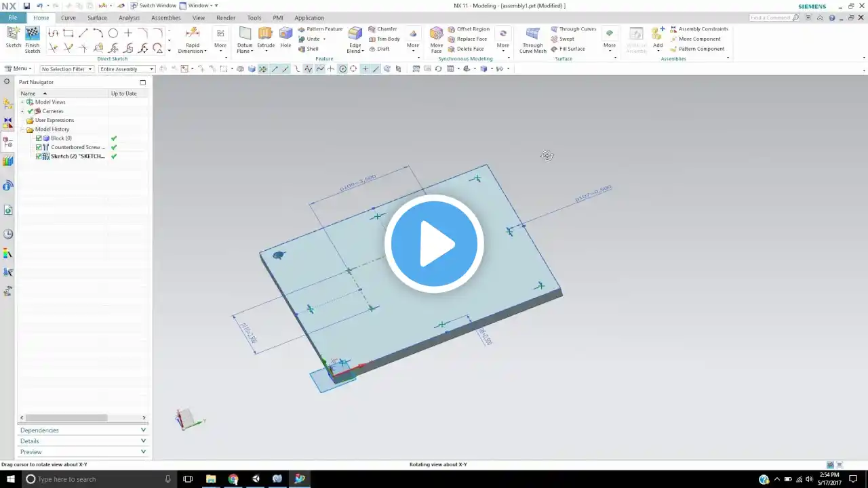Viewport: 868px width, 488px height.
Task: Expand the Dependencies panel
Action: 83,430
